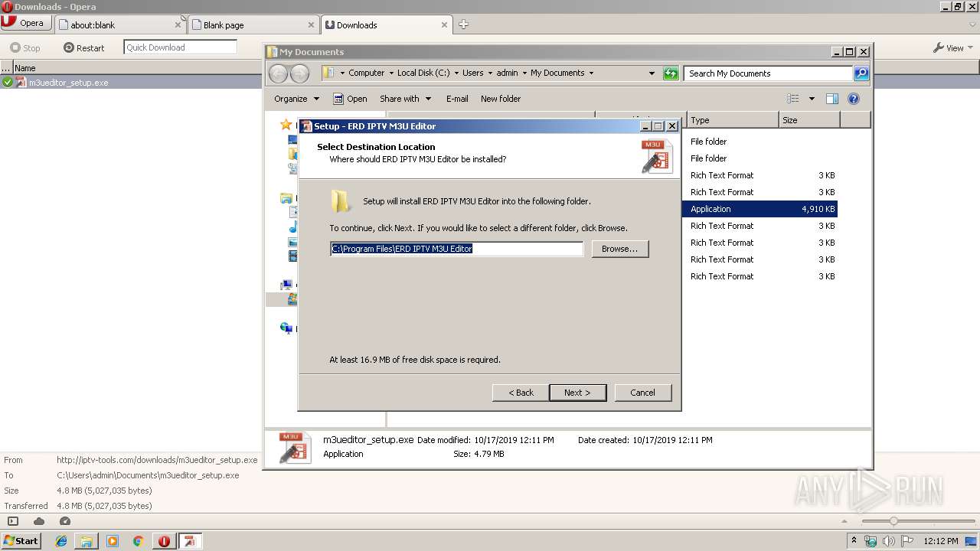The width and height of the screenshot is (980, 551).
Task: Click admin in the address breadcrumb
Action: point(507,73)
